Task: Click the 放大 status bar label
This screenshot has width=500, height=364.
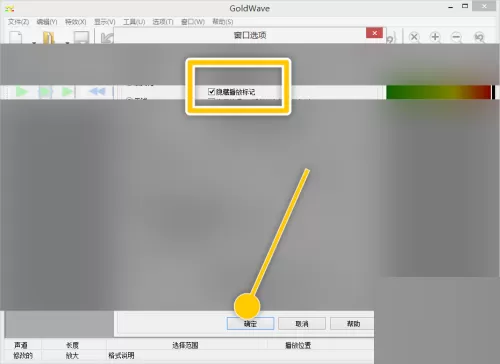Action: 72,356
